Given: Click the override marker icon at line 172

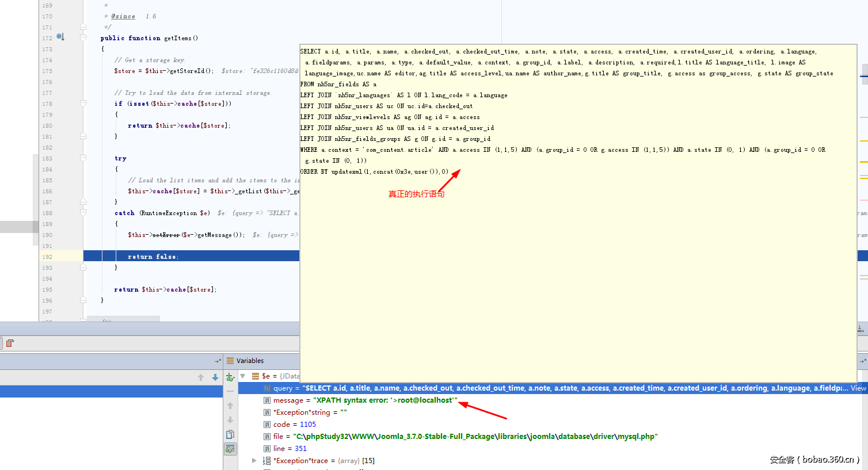Looking at the screenshot, I should (60, 37).
